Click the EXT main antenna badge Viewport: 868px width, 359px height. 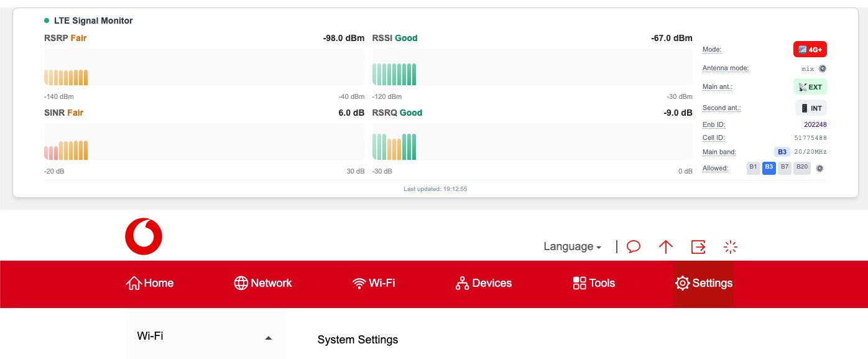coord(810,87)
